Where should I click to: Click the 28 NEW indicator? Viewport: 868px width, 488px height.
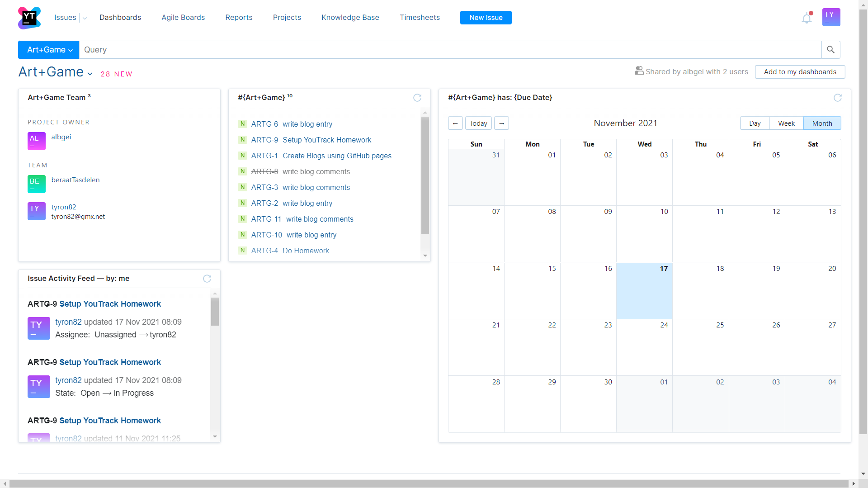[x=117, y=74]
